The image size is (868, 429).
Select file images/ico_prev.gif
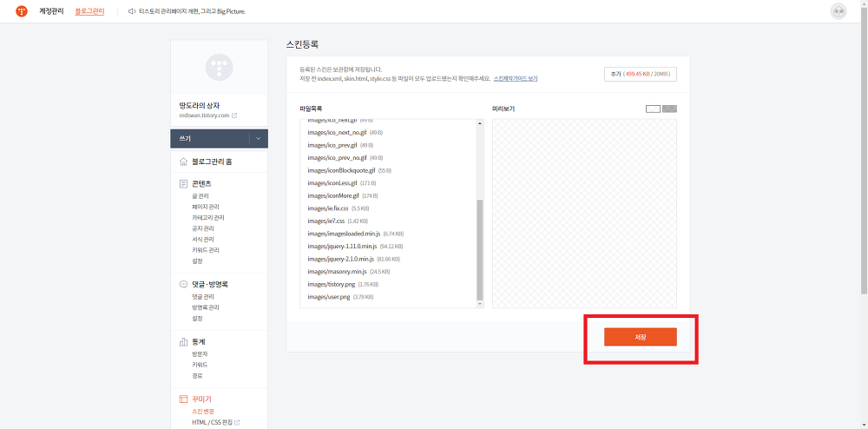[x=340, y=145]
